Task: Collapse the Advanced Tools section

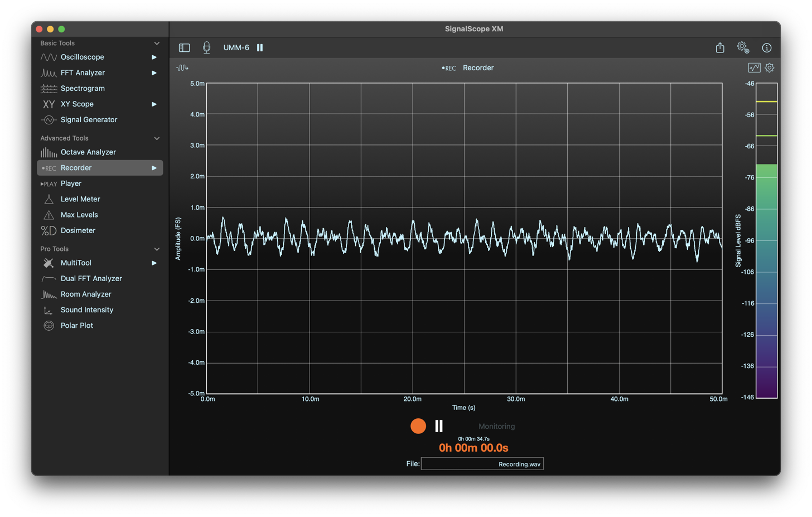Action: click(x=157, y=138)
